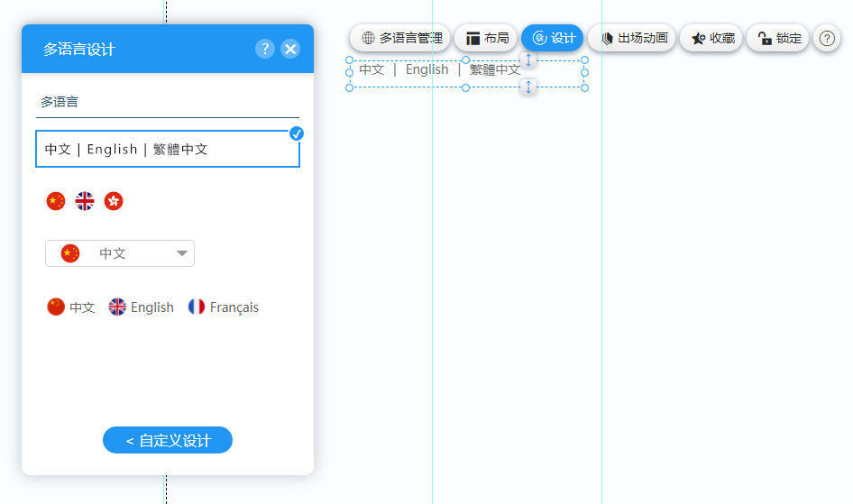Choose the China flag icon style
The image size is (853, 504).
pos(56,201)
